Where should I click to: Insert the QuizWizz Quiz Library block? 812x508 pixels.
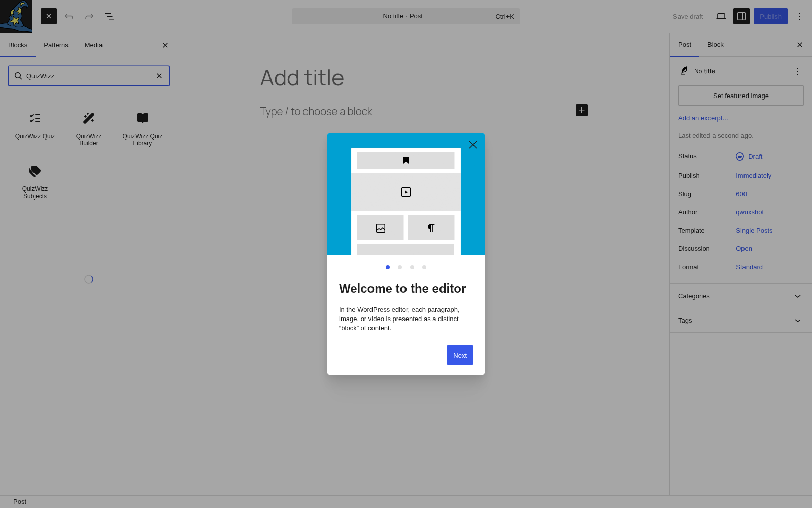tap(143, 129)
